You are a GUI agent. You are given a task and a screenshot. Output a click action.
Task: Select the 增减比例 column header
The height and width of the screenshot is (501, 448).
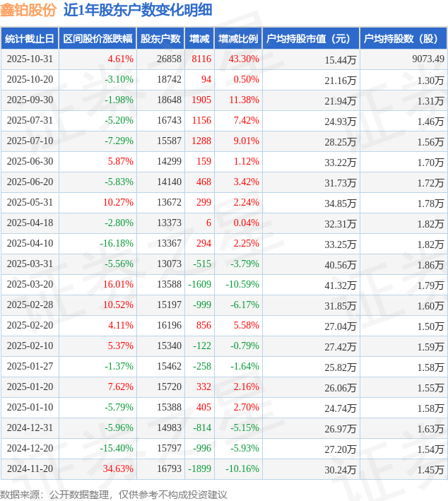pyautogui.click(x=238, y=39)
